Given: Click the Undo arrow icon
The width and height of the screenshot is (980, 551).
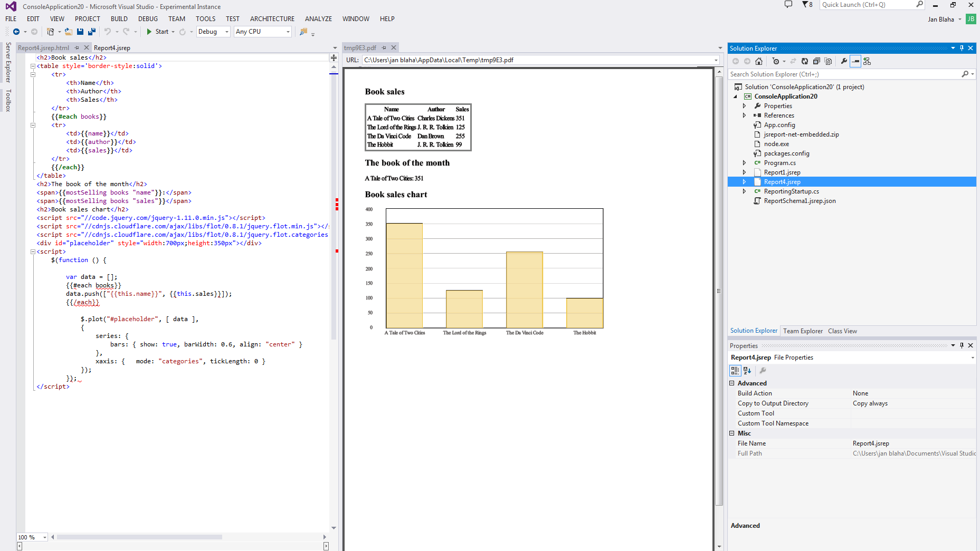Looking at the screenshot, I should 108,32.
